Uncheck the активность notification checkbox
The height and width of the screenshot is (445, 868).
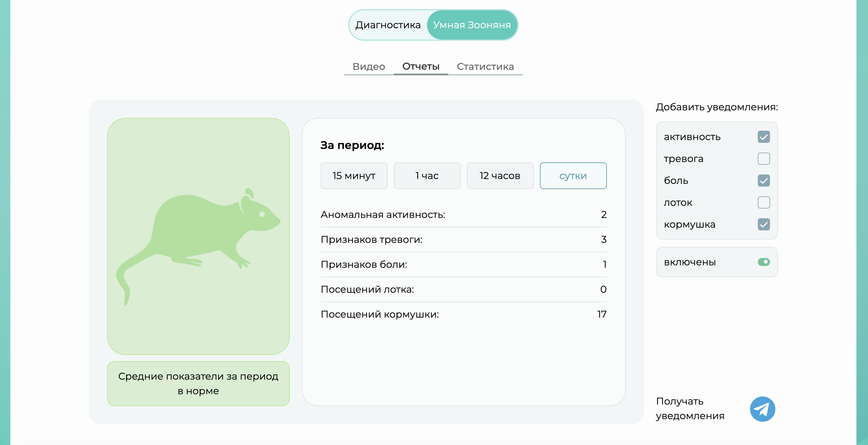click(764, 137)
